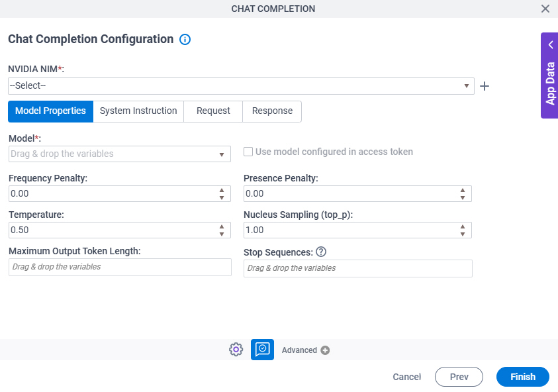Decrease the Temperature value
The image size is (558, 392).
pos(222,234)
